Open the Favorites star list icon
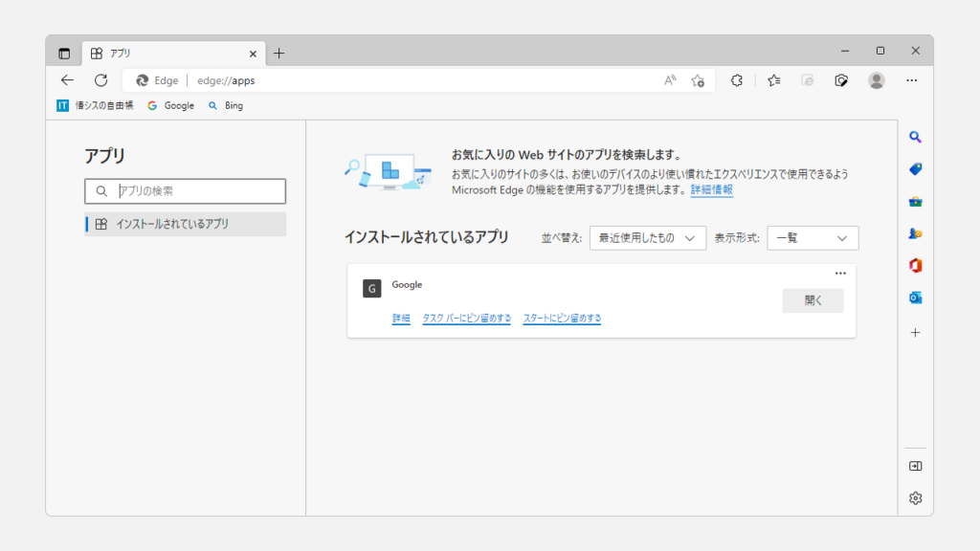 [774, 80]
